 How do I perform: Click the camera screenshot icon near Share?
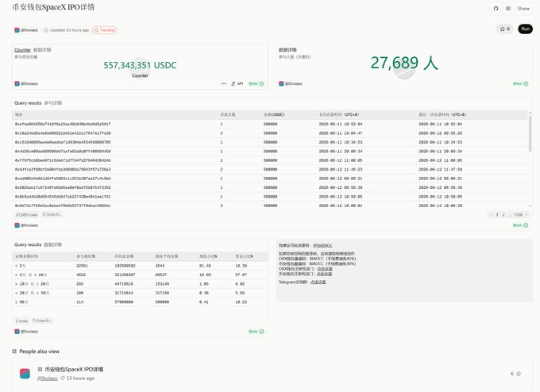tap(508, 9)
